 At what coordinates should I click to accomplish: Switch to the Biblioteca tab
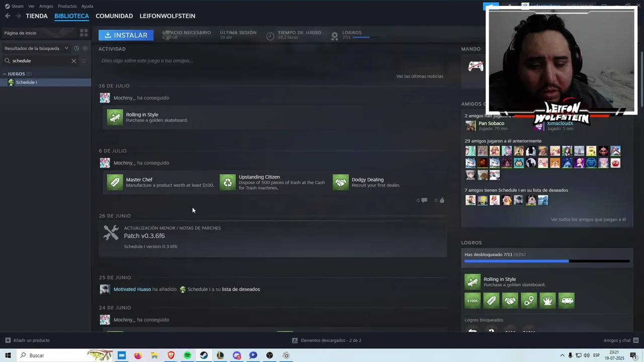(x=71, y=16)
